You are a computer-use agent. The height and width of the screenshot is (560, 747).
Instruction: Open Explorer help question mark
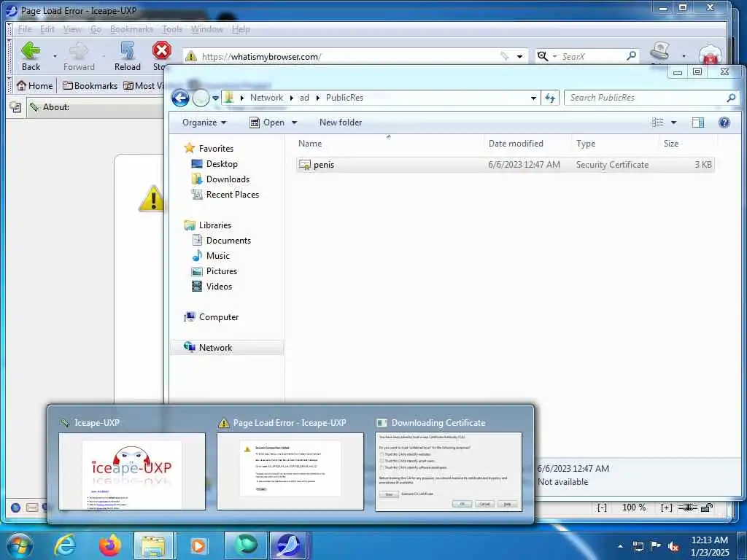point(724,122)
